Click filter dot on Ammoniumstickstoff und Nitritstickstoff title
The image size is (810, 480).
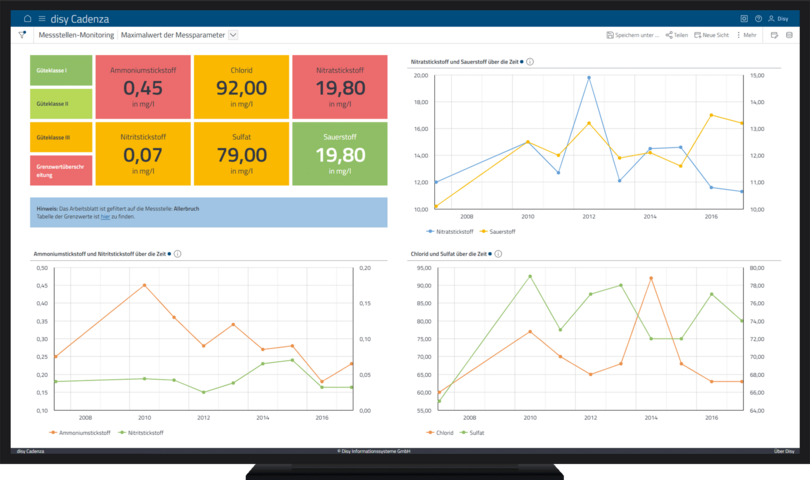(169, 254)
